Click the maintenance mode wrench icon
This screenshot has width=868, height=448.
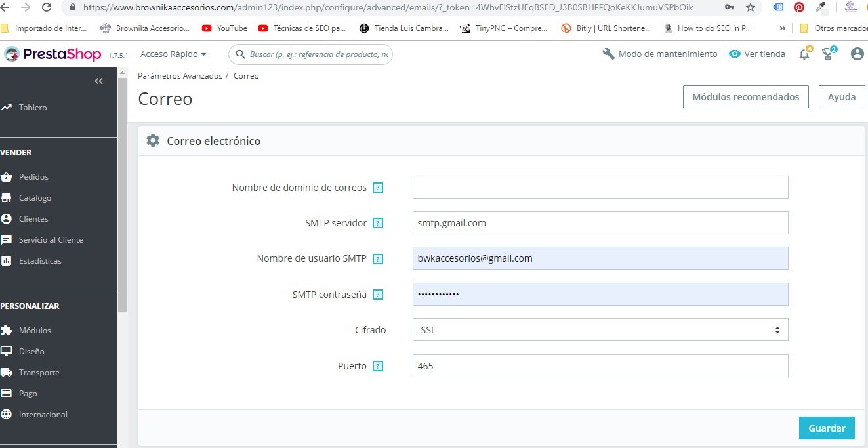pos(608,54)
